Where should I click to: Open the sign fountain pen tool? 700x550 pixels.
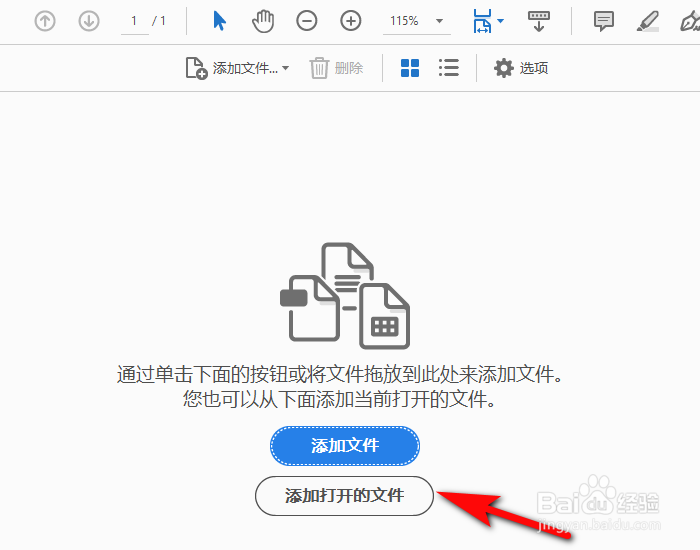tap(689, 21)
